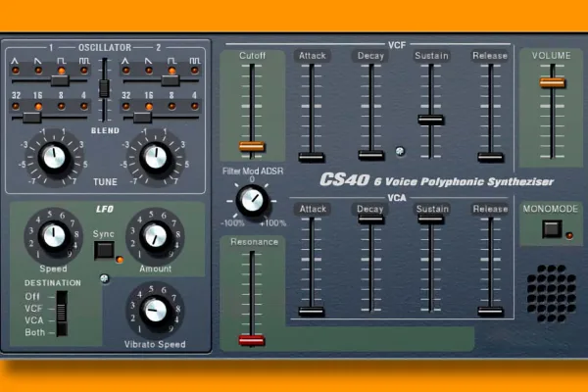Select sawtooth waveform LED on Oscillator 2
The width and height of the screenshot is (588, 392).
coord(149,71)
